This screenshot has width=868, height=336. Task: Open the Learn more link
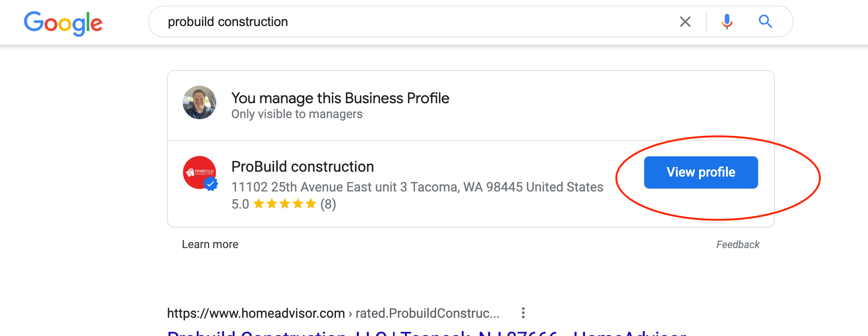[x=210, y=244]
